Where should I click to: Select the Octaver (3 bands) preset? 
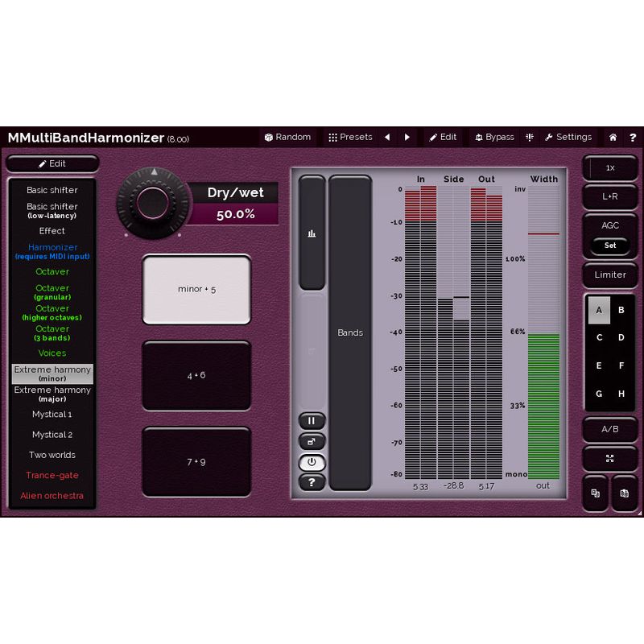(52, 333)
